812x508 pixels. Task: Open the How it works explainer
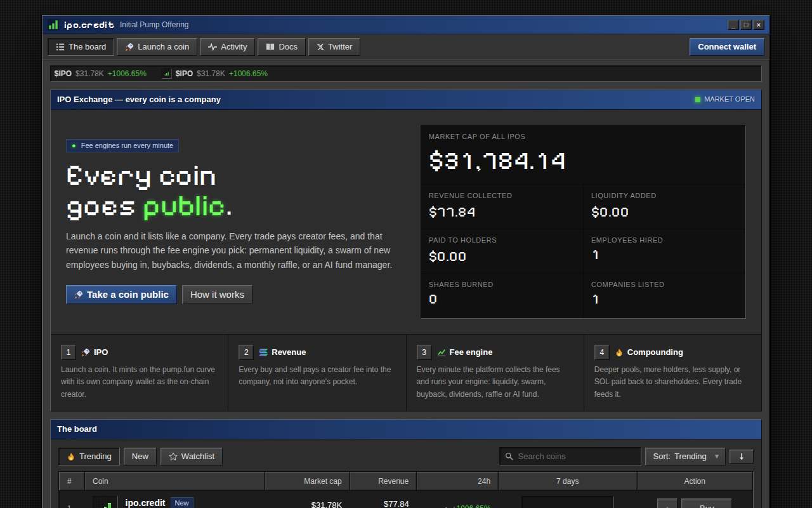tap(217, 295)
